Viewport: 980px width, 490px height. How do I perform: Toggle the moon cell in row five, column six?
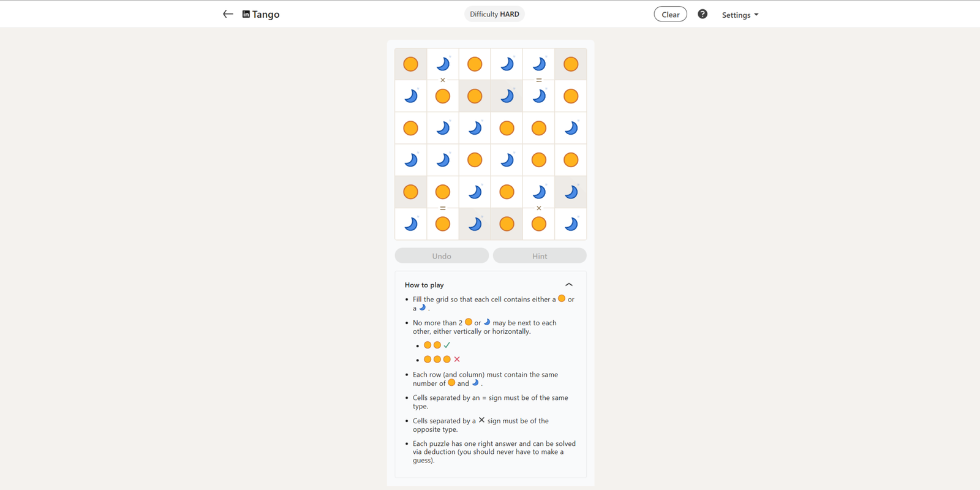point(571,192)
